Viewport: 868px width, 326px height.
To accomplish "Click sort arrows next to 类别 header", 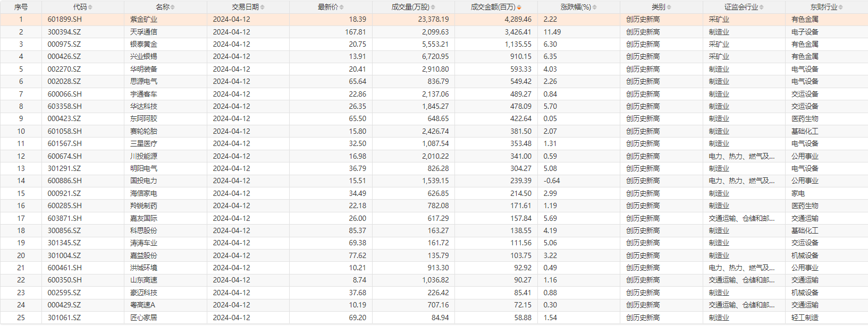I will tap(669, 7).
